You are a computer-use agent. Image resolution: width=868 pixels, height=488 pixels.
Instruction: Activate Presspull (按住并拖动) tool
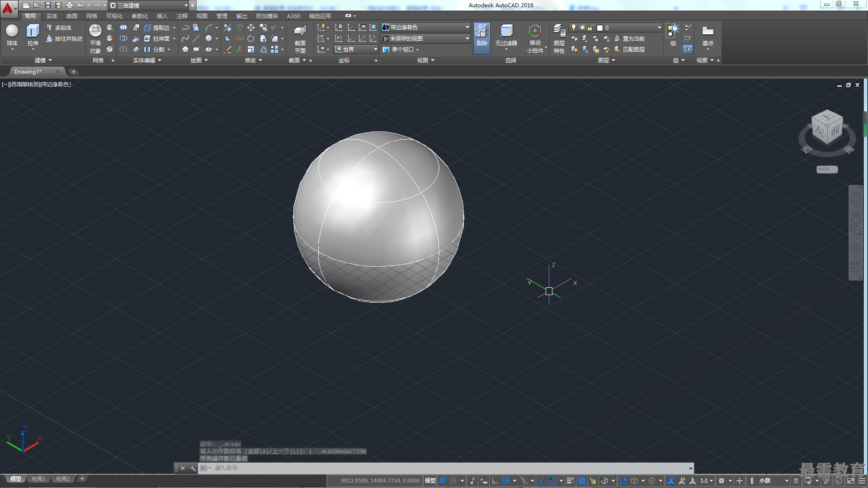pyautogui.click(x=64, y=39)
